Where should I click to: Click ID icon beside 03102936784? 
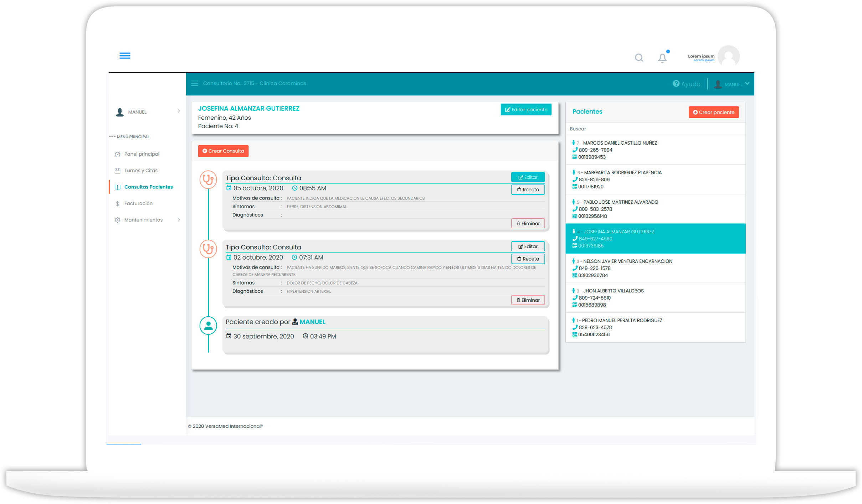[575, 275]
